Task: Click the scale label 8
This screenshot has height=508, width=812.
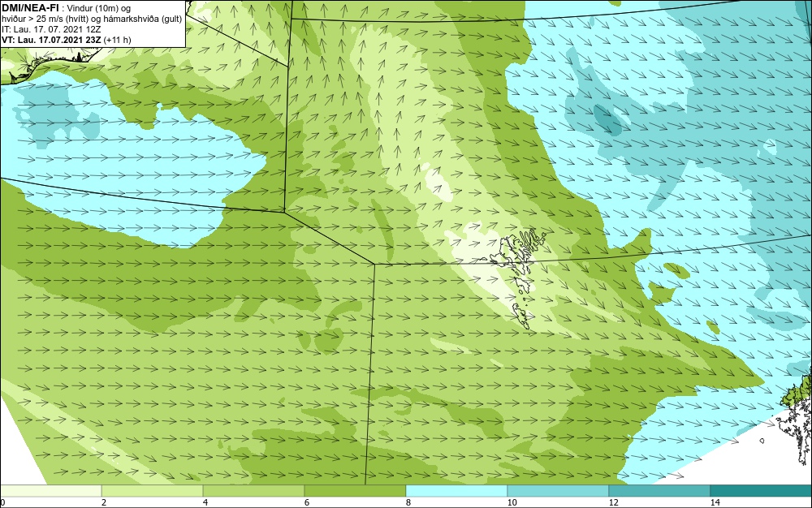Action: (408, 502)
